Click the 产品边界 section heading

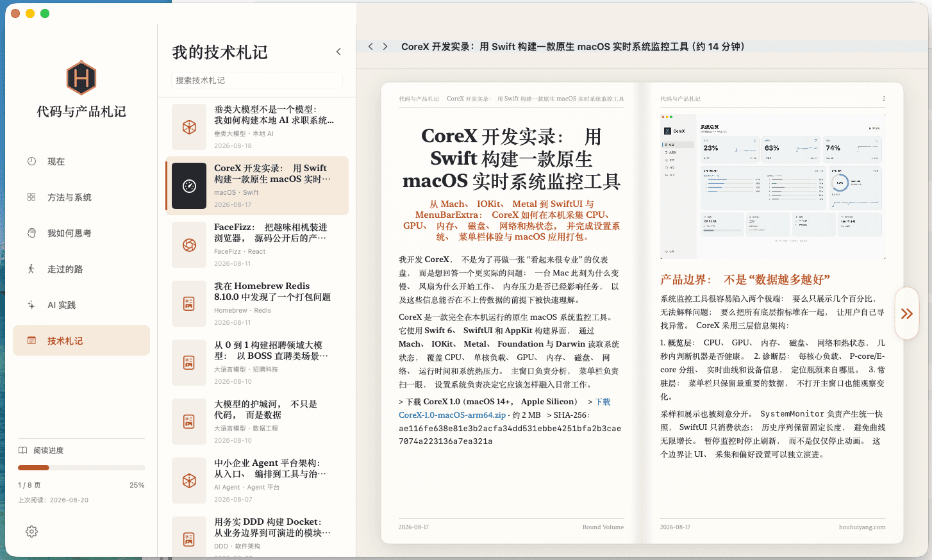tap(745, 279)
